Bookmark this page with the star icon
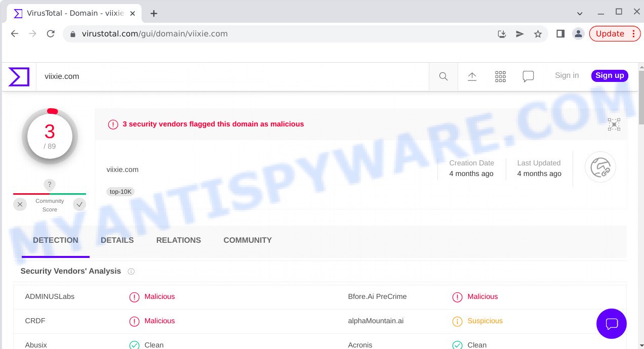The image size is (644, 349). tap(538, 34)
